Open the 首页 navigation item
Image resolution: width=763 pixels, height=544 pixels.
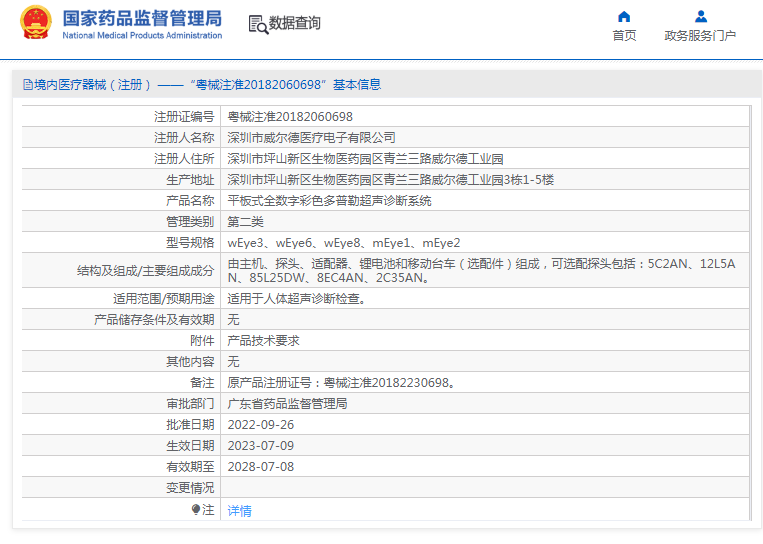pyautogui.click(x=624, y=35)
